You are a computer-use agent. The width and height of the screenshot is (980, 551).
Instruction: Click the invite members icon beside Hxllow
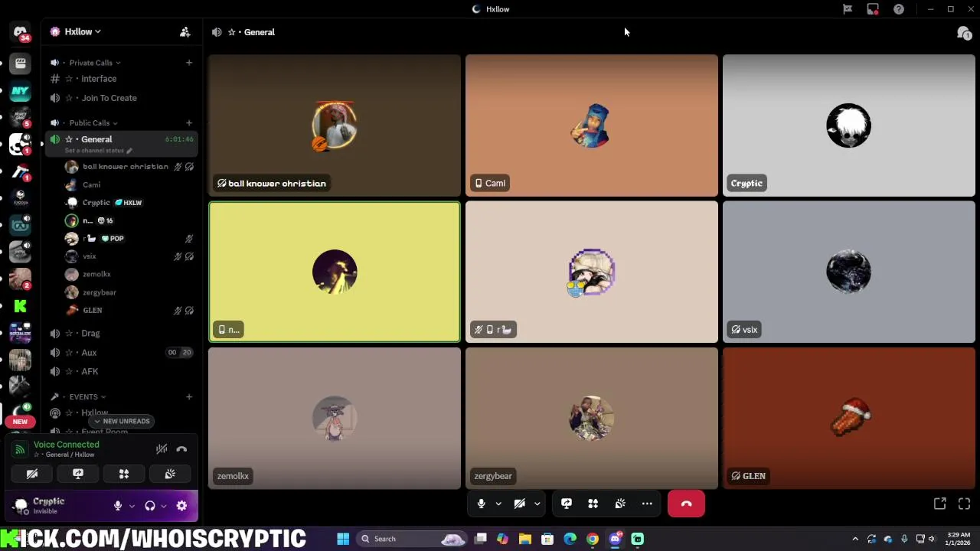coord(185,32)
